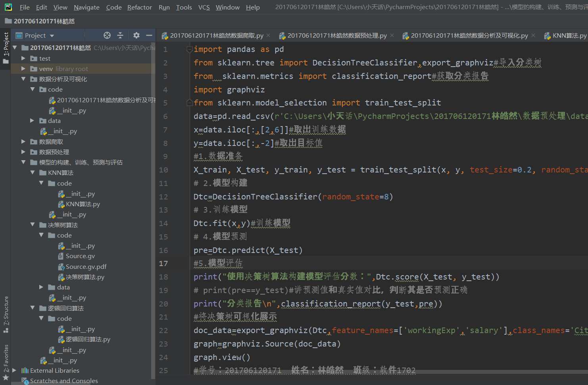Switch to the 数据分析及可视化.py editor tab
The image size is (588, 385).
(469, 36)
